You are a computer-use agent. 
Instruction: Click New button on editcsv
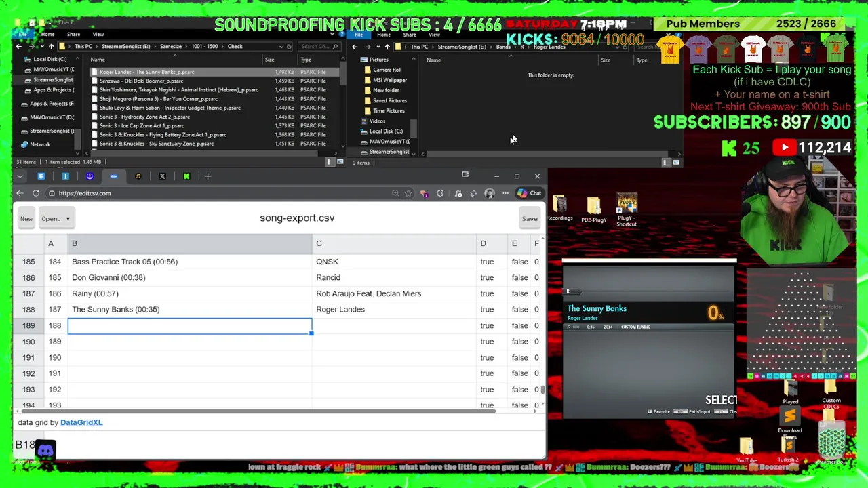tap(26, 219)
